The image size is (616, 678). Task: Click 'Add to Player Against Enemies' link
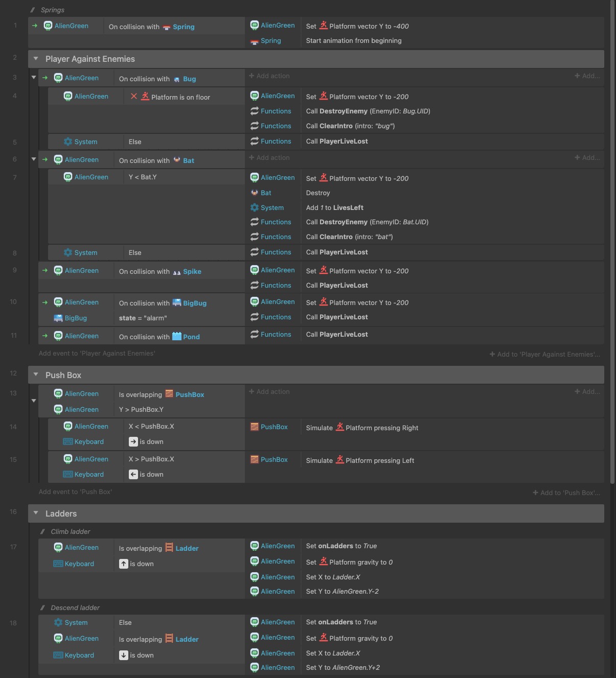coord(544,354)
